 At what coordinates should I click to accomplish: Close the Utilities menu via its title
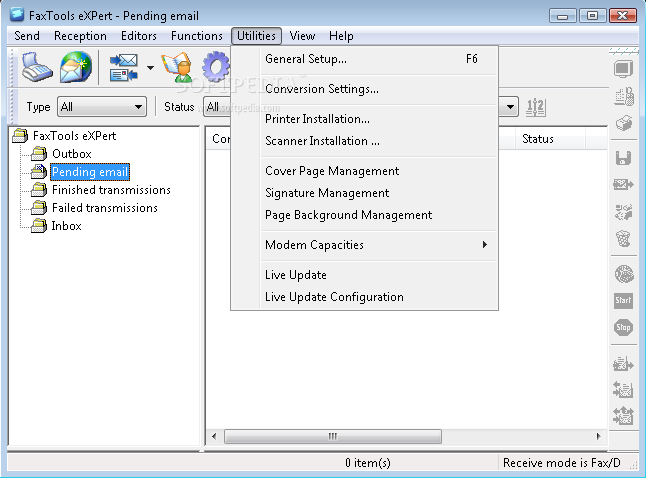[256, 36]
